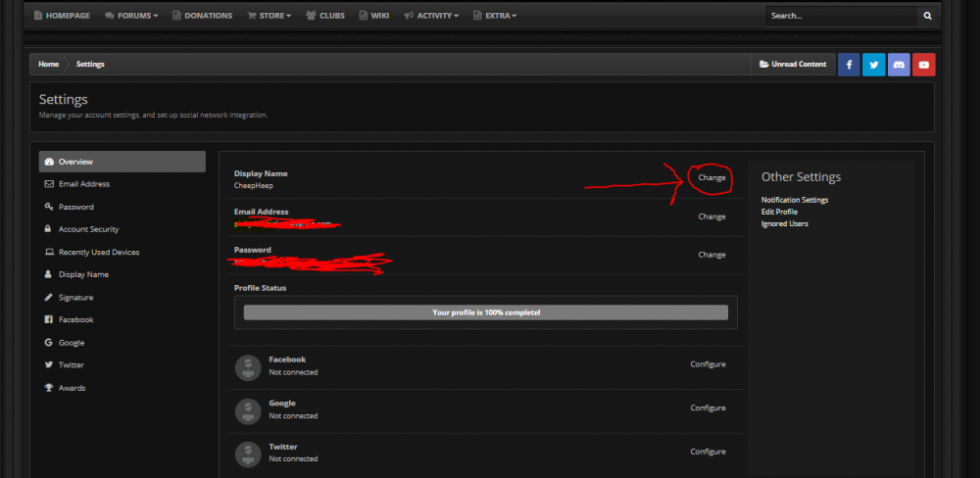Select the Overview settings tab
Image resolution: width=980 pixels, height=478 pixels.
coord(122,162)
